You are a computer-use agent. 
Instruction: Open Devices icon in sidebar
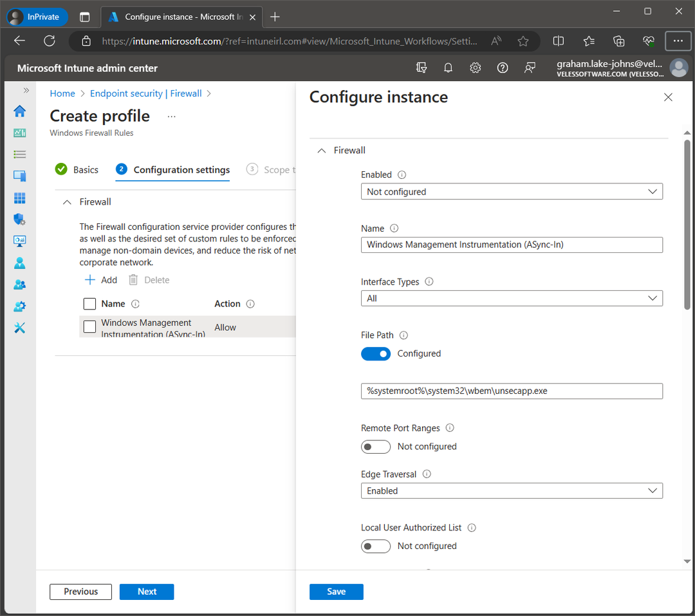[19, 176]
